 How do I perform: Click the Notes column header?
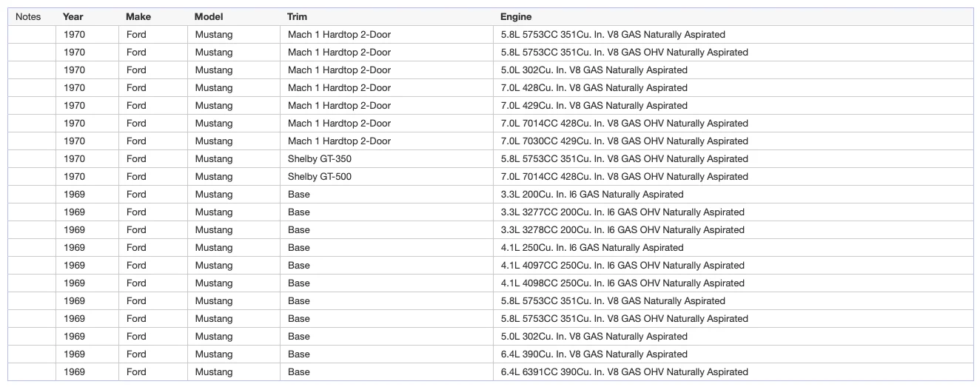28,16
